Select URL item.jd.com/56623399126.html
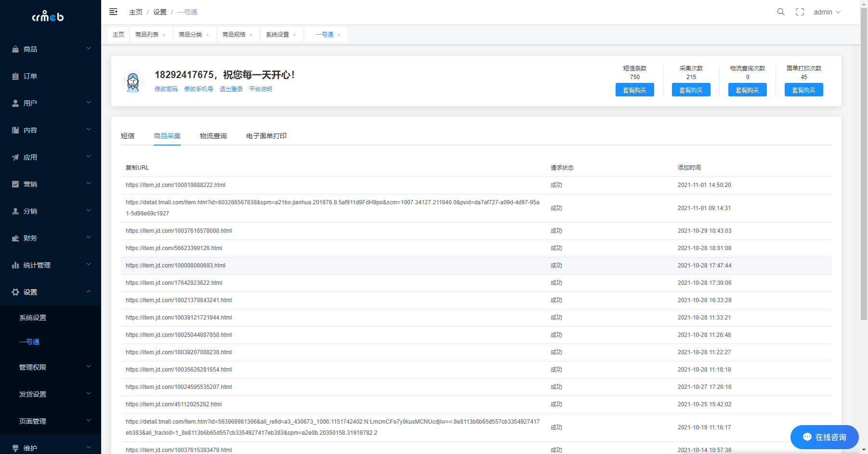Image resolution: width=868 pixels, height=454 pixels. coord(174,248)
